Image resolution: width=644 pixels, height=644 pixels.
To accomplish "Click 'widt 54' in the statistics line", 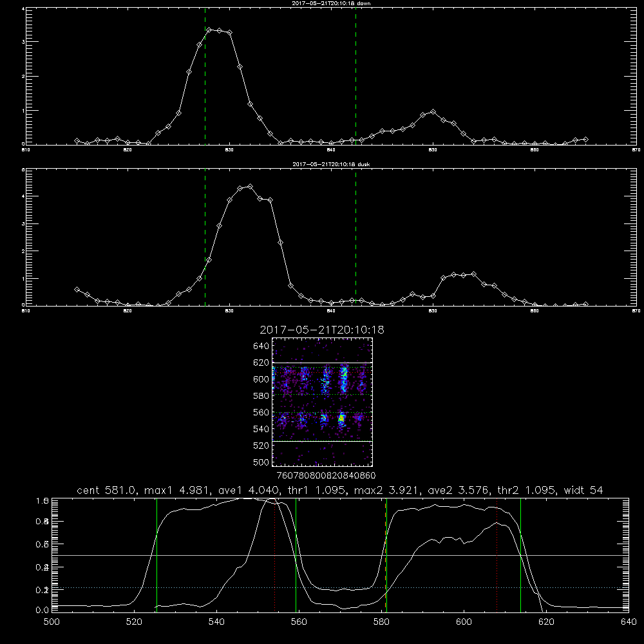I will click(x=583, y=490).
